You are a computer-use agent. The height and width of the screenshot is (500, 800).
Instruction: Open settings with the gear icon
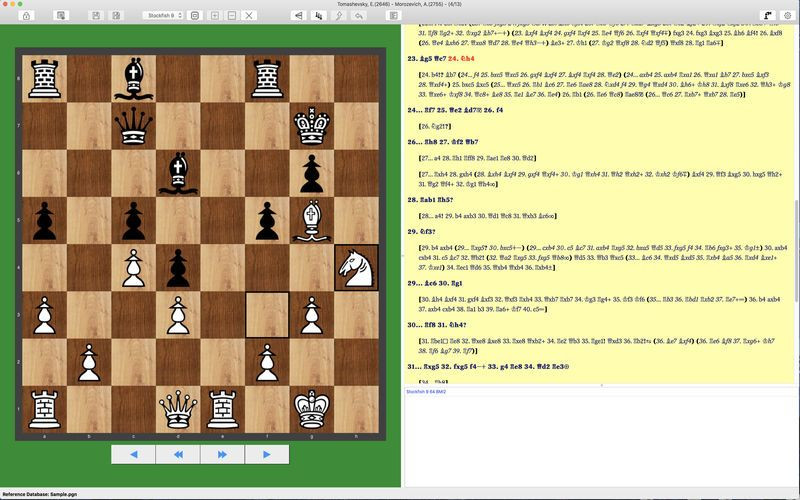tap(788, 16)
